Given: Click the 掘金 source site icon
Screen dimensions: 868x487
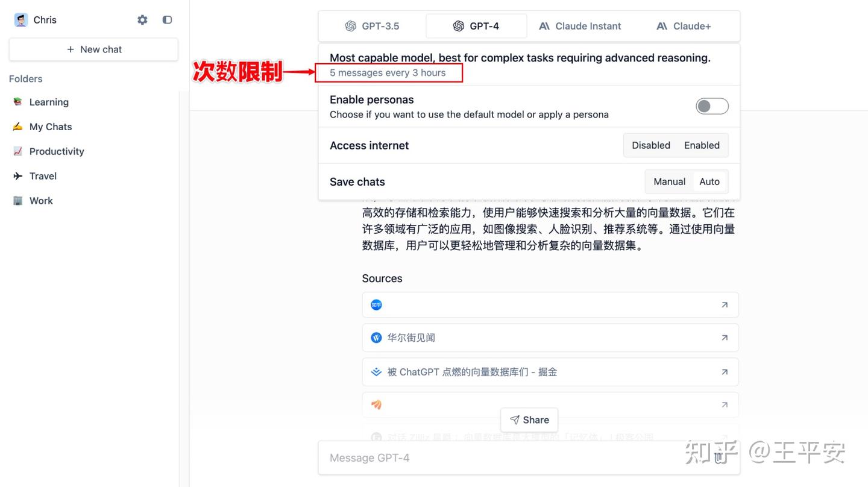Looking at the screenshot, I should click(376, 371).
